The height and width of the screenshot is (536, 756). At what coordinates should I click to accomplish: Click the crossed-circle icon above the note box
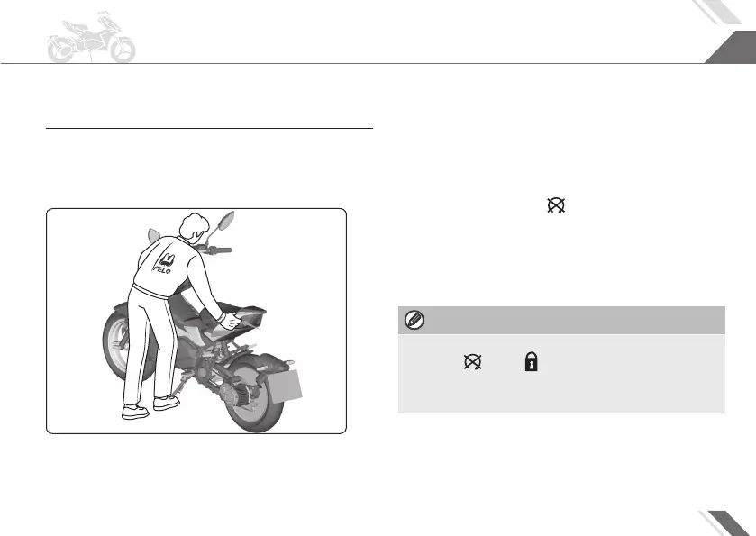click(x=556, y=205)
